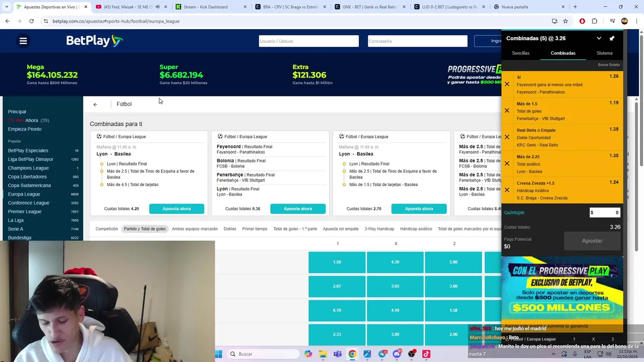Open En Vivo Ahora in sidebar

28,121
